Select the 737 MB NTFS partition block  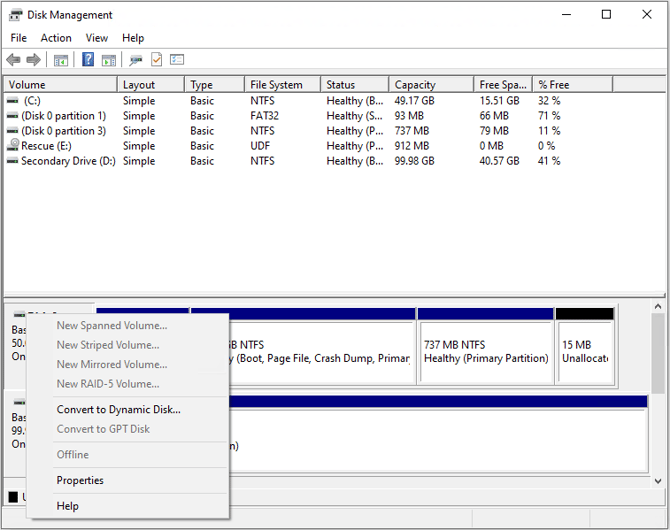[x=486, y=346]
